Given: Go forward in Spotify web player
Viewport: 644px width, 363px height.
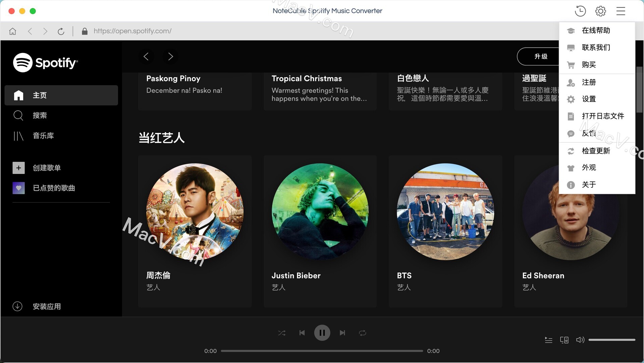Looking at the screenshot, I should click(x=170, y=56).
